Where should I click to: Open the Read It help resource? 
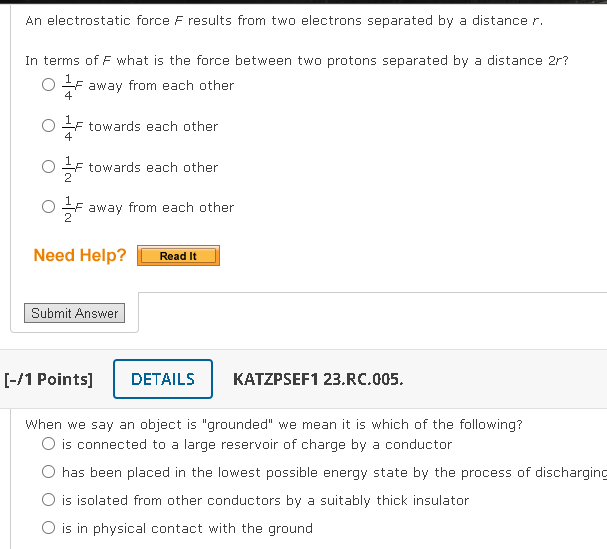point(178,256)
